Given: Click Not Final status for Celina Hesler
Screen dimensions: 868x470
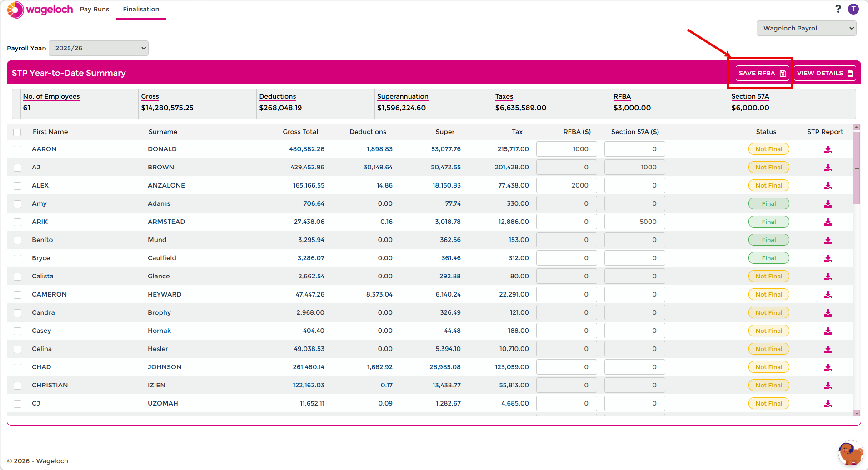Looking at the screenshot, I should pos(769,349).
